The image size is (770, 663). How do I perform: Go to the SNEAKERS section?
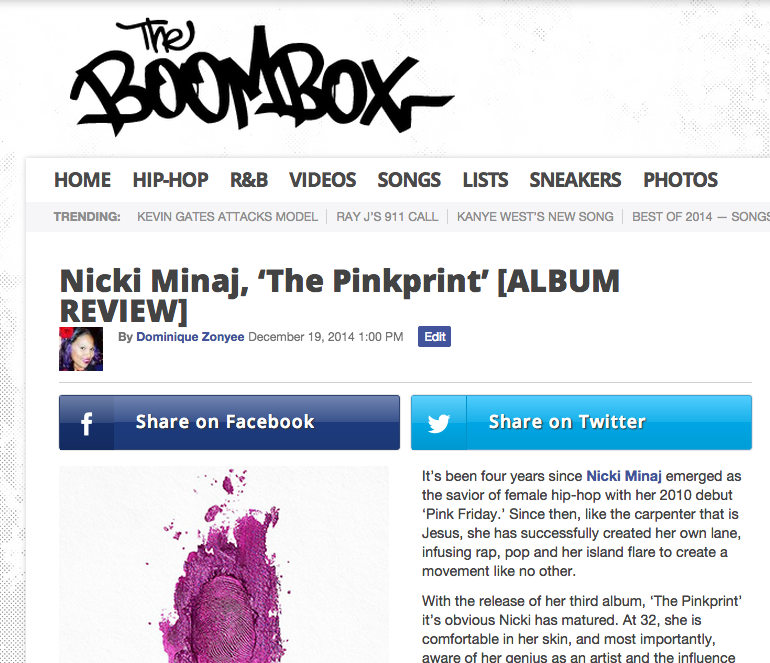(x=575, y=180)
